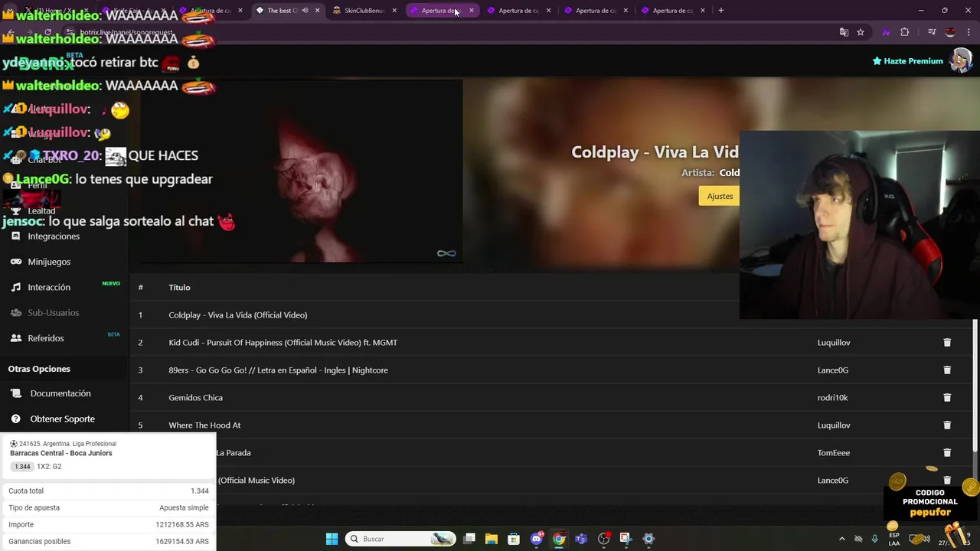Click the Interacción music note icon

16,287
